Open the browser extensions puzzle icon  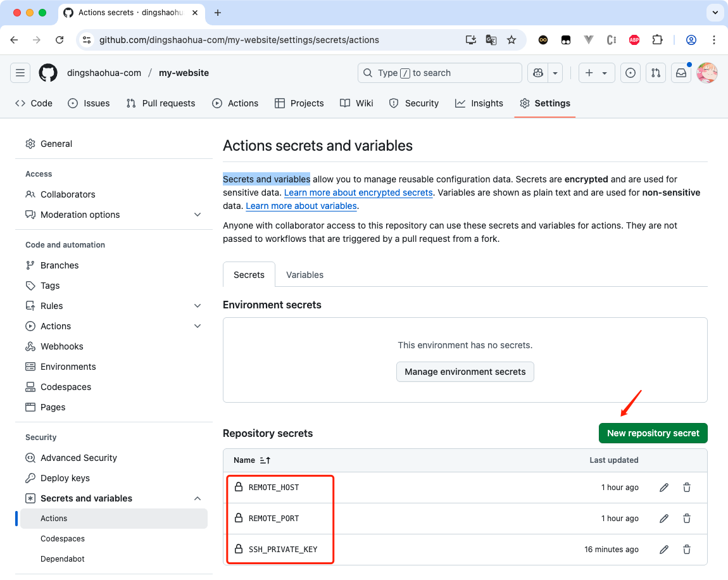tap(657, 40)
